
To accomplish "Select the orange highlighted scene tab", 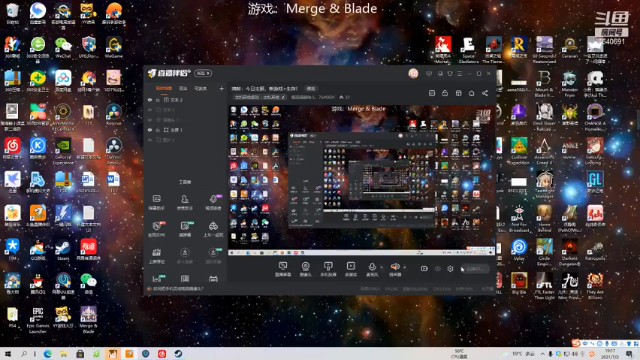I will [x=164, y=89].
